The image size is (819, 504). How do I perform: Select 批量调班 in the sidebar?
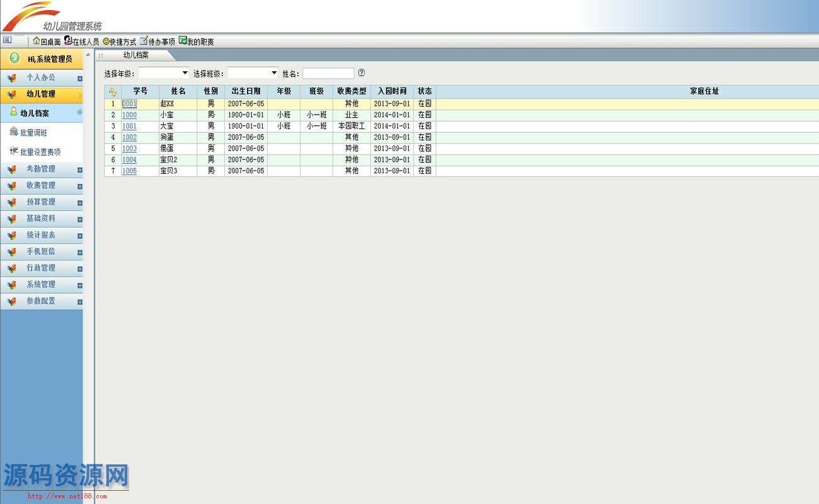tap(33, 133)
